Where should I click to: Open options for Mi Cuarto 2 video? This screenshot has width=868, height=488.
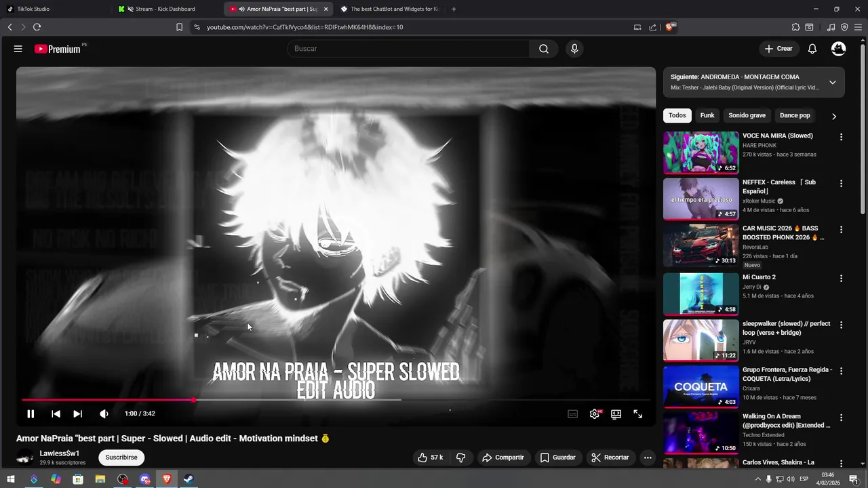[841, 279]
